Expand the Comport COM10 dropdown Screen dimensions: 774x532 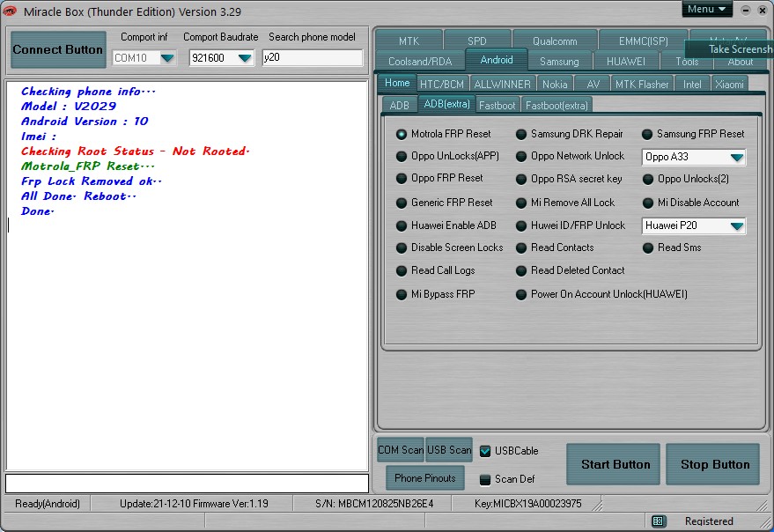click(167, 58)
